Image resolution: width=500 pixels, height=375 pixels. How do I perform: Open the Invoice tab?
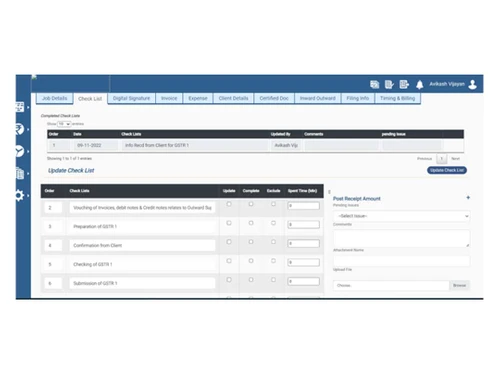169,98
